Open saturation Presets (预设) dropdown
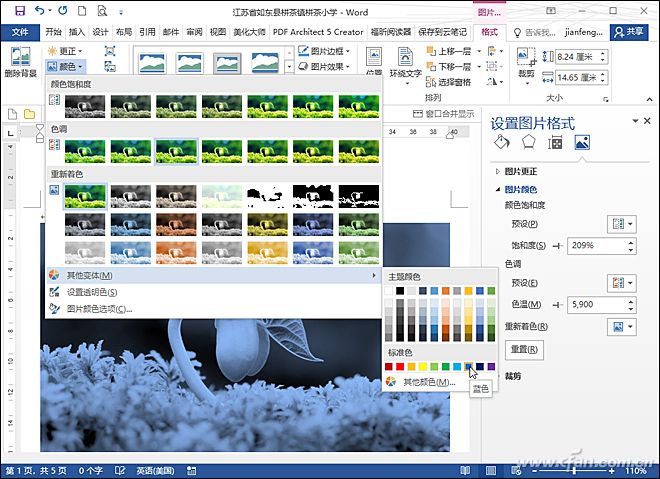660x479 pixels. pos(622,224)
